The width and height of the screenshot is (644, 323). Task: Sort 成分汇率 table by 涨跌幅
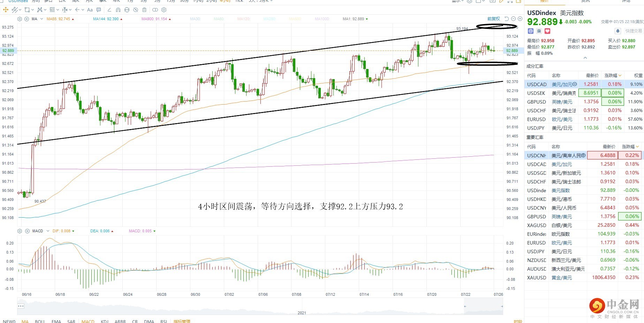tap(613, 75)
